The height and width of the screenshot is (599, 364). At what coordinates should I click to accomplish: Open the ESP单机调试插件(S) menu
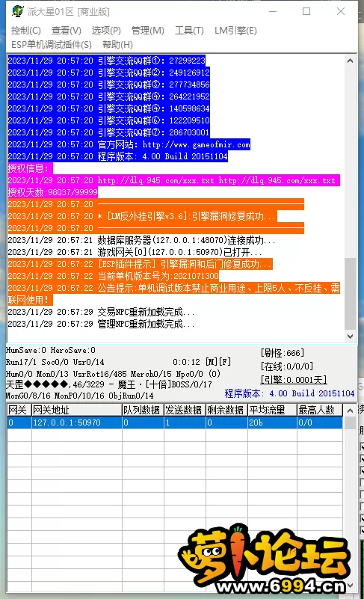52,45
